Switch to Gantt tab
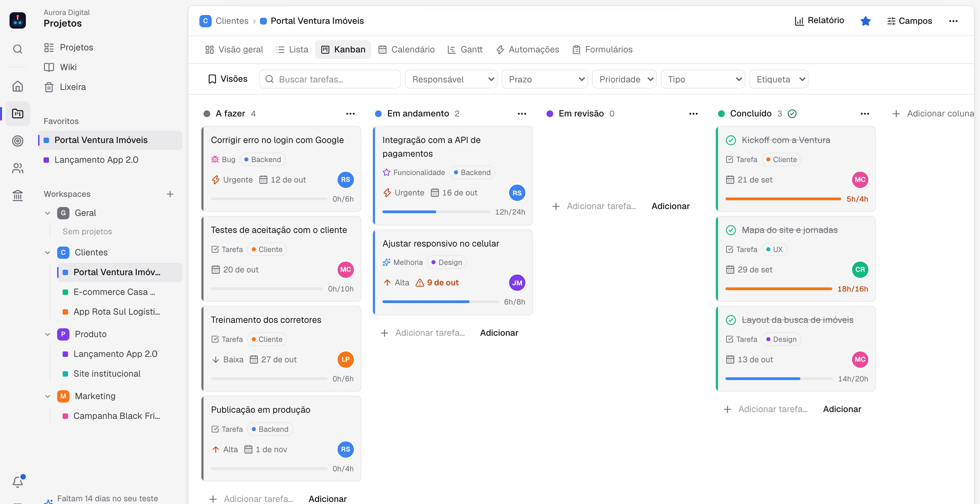 click(x=465, y=49)
